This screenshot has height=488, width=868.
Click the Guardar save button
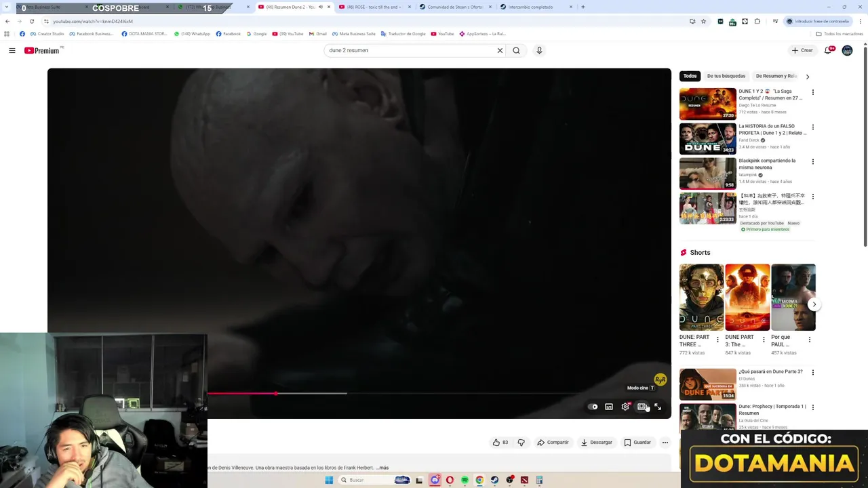pyautogui.click(x=637, y=443)
